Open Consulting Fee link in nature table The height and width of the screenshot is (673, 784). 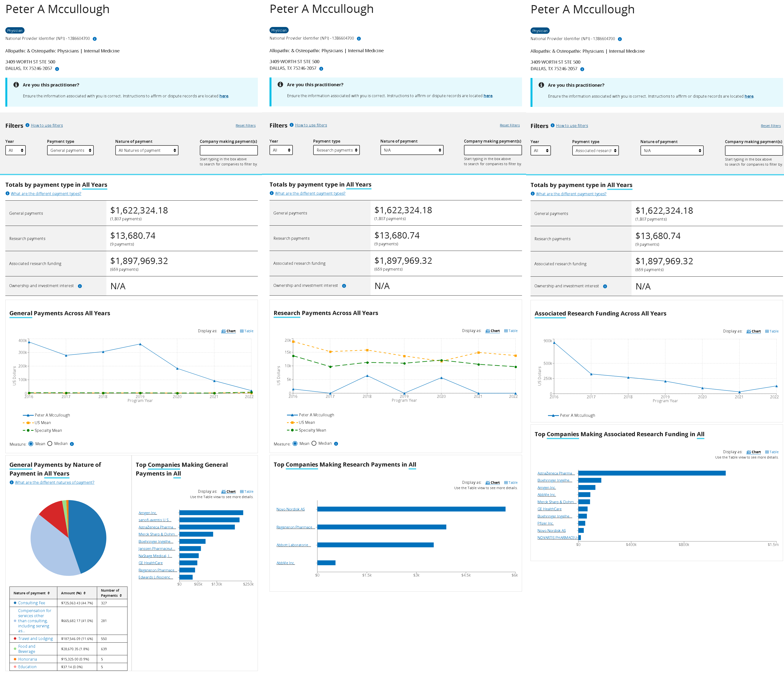click(31, 603)
